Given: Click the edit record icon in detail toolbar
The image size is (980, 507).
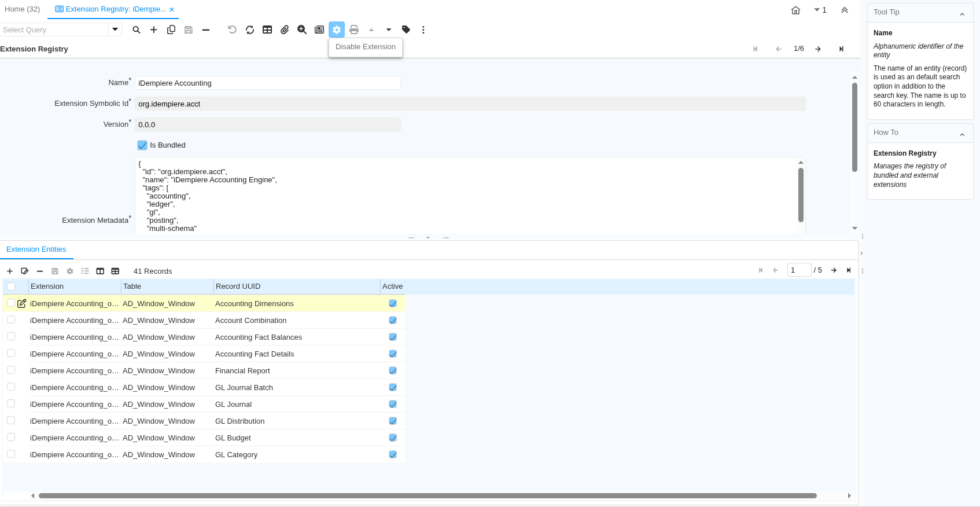Looking at the screenshot, I should (x=25, y=271).
